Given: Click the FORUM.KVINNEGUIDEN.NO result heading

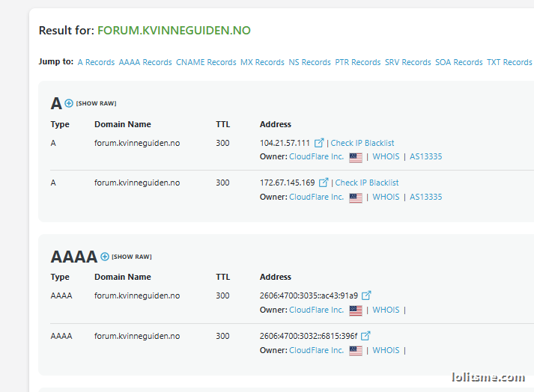Looking at the screenshot, I should pos(174,30).
